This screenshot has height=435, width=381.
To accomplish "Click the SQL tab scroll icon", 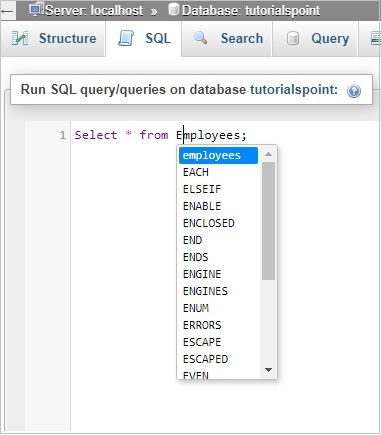I will coord(126,38).
